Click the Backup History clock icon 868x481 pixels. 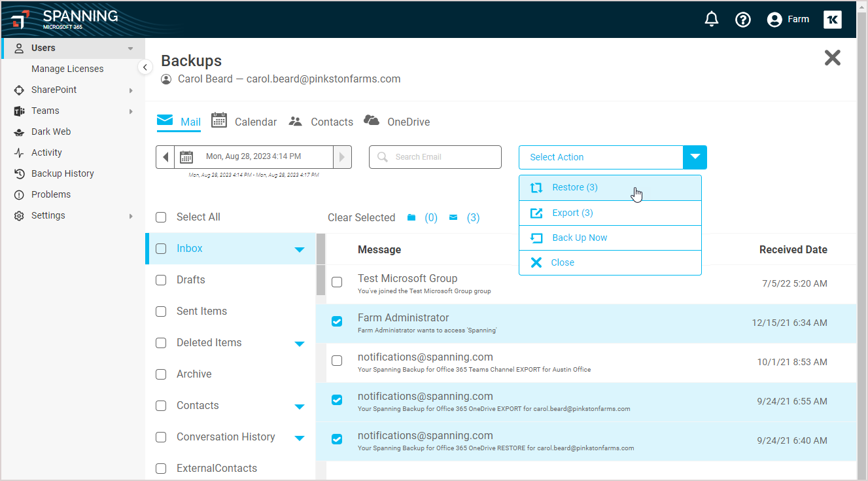tap(19, 173)
